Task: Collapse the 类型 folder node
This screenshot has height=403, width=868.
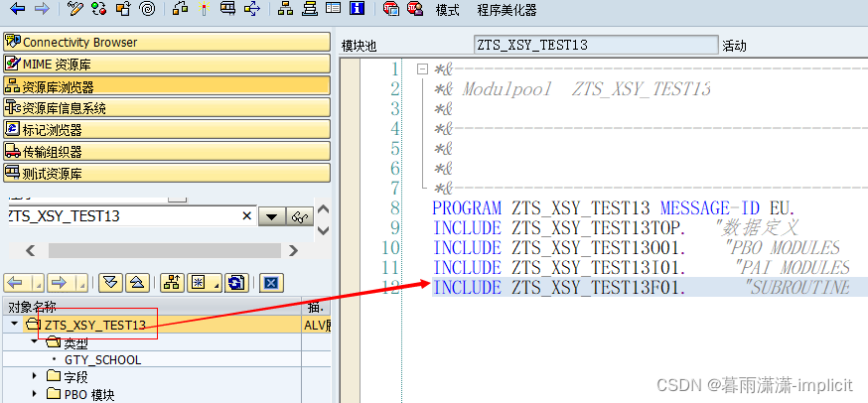Action: (35, 342)
